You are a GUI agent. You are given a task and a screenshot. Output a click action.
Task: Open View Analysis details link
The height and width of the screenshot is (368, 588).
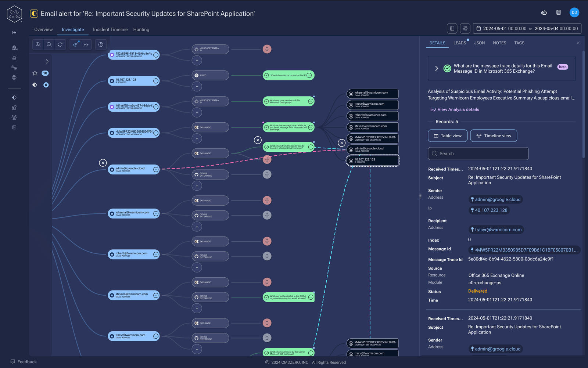point(455,109)
